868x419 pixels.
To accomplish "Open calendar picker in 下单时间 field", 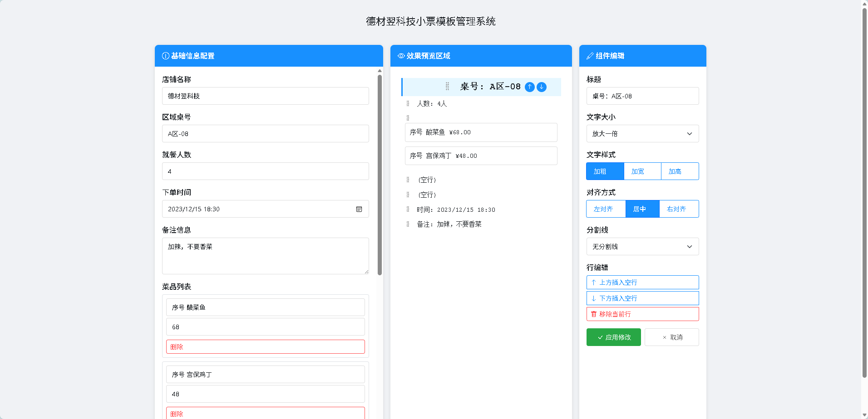I will coord(359,209).
